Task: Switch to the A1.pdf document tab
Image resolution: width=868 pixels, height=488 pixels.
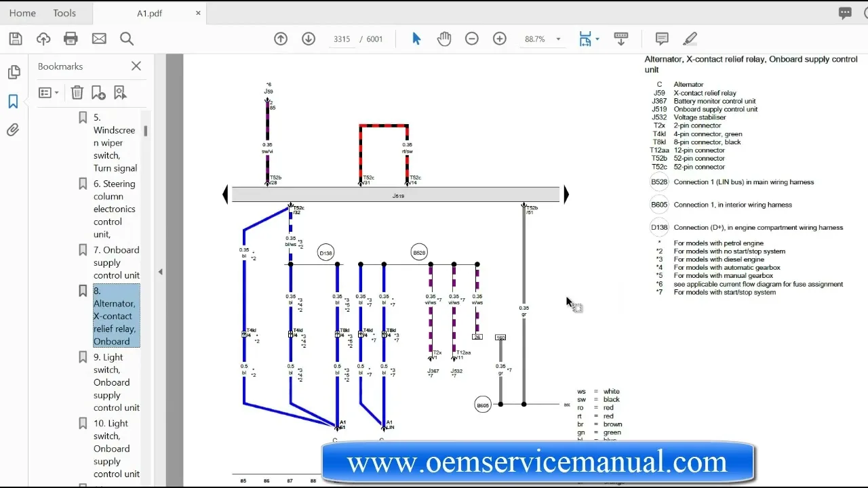Action: point(151,13)
